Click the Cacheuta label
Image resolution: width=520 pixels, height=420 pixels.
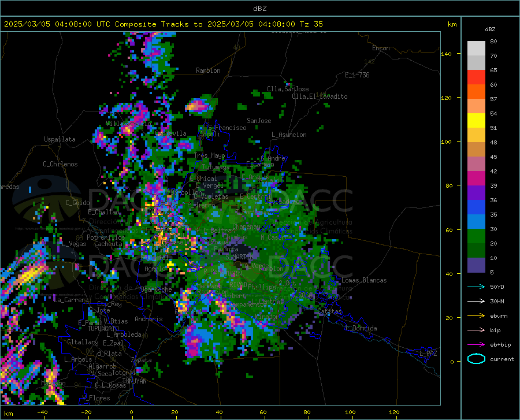pyautogui.click(x=108, y=244)
